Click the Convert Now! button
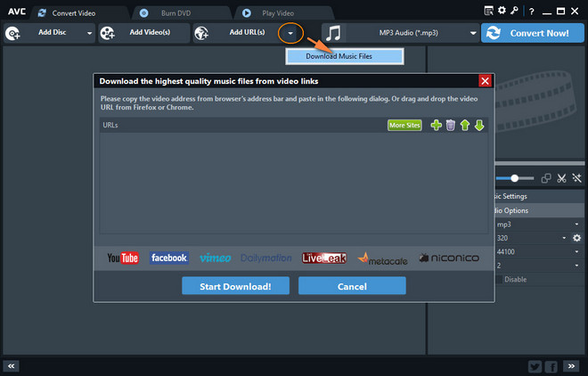The width and height of the screenshot is (588, 376). point(533,33)
